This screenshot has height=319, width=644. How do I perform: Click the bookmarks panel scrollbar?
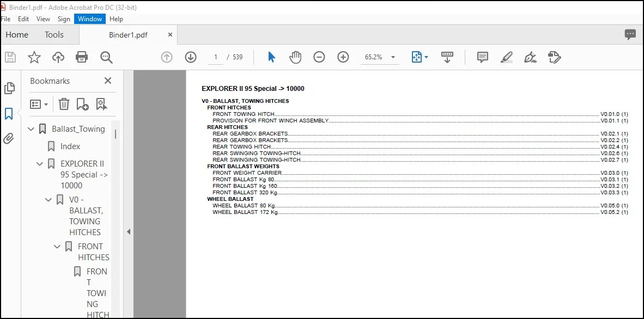click(x=116, y=134)
